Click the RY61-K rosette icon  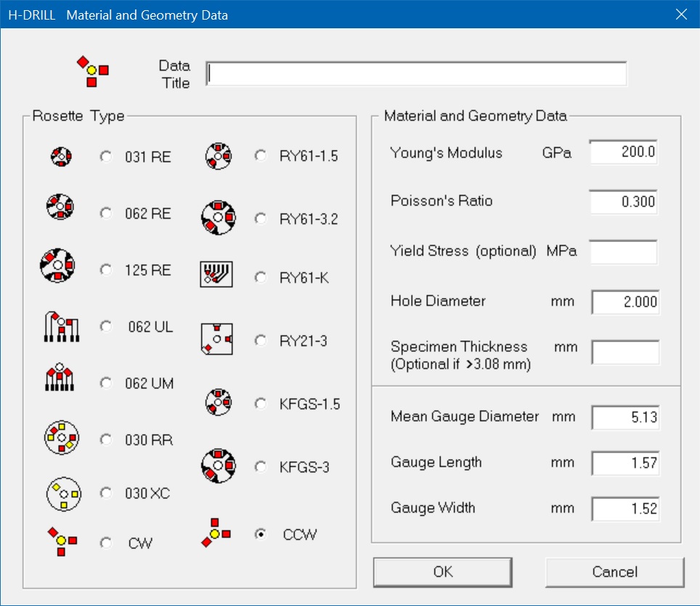point(216,274)
